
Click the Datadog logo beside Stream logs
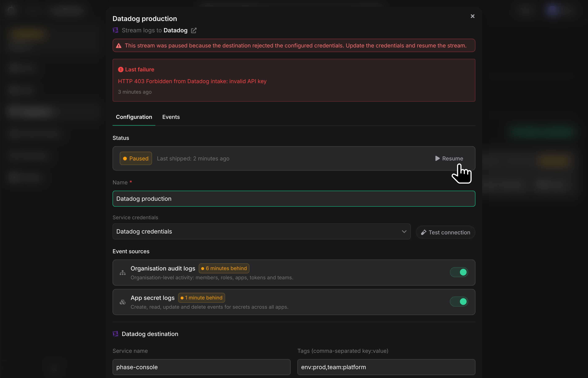115,30
